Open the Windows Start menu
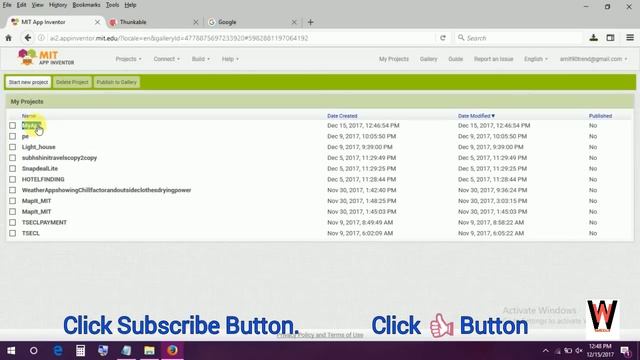This screenshot has height=360, width=640. (x=11, y=350)
